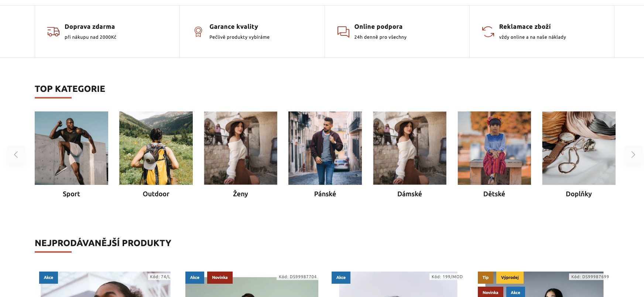
Task: Click the TOP KATEGORIE section heading
Action: point(70,89)
